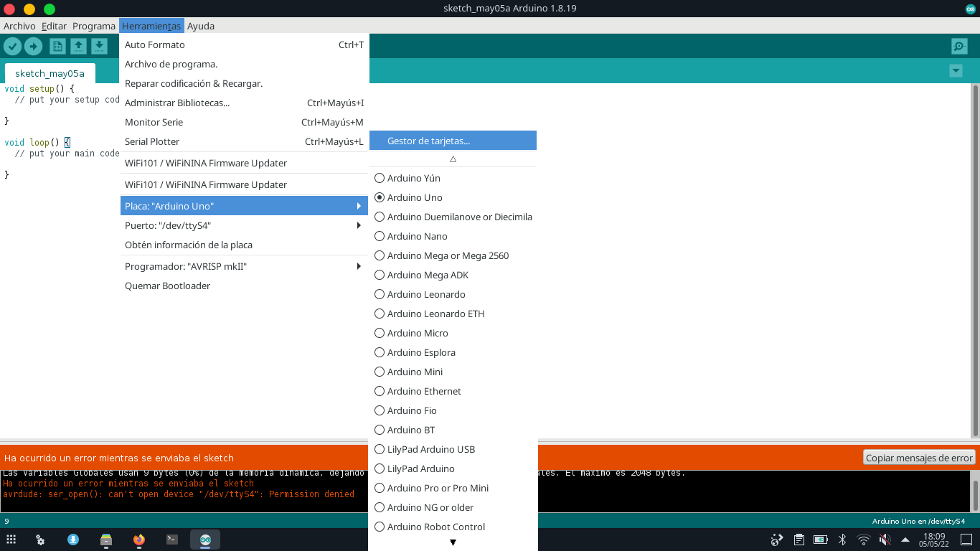The height and width of the screenshot is (551, 980).
Task: Click the down triangle at board list bottom
Action: click(x=453, y=542)
